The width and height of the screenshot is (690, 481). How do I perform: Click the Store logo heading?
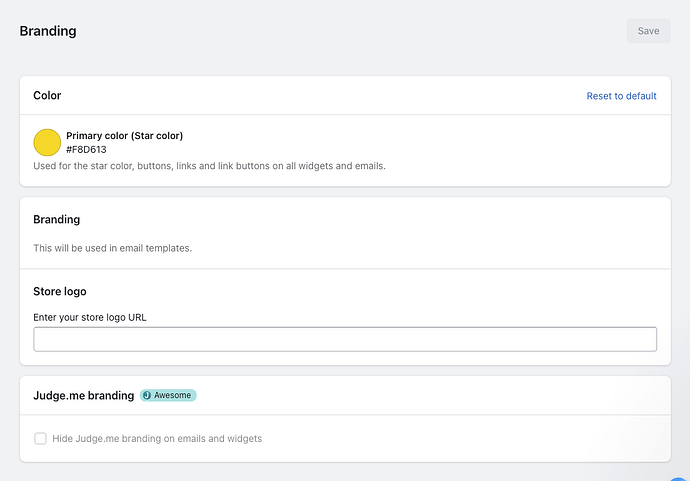[x=60, y=292]
